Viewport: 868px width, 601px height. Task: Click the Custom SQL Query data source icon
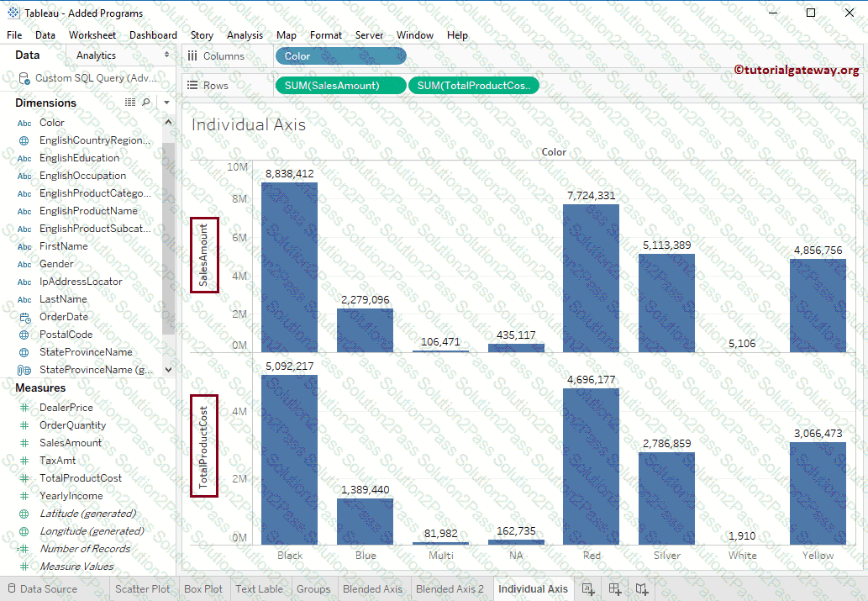(x=24, y=78)
